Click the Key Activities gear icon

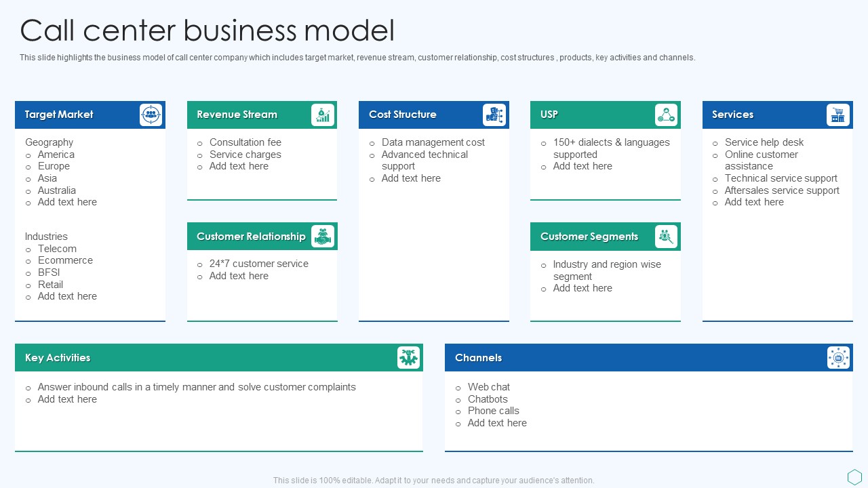[x=408, y=357]
